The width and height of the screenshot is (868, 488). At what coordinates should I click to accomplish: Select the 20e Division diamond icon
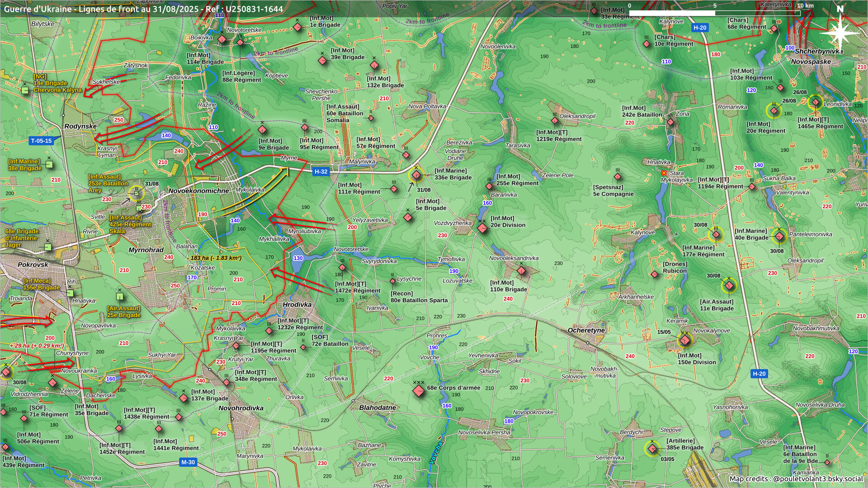click(482, 228)
